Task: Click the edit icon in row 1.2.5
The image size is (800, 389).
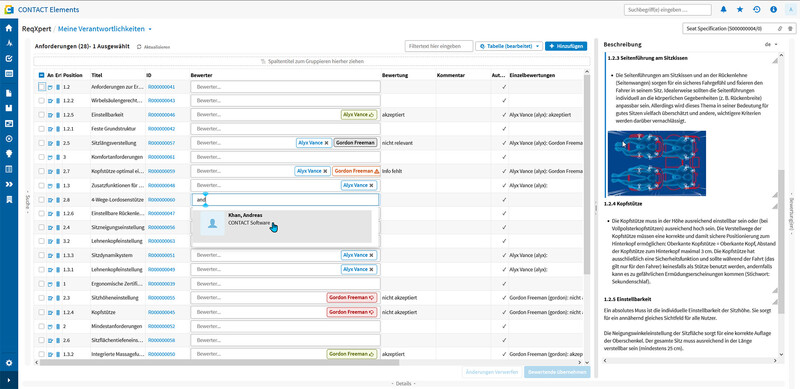Action: click(x=50, y=115)
